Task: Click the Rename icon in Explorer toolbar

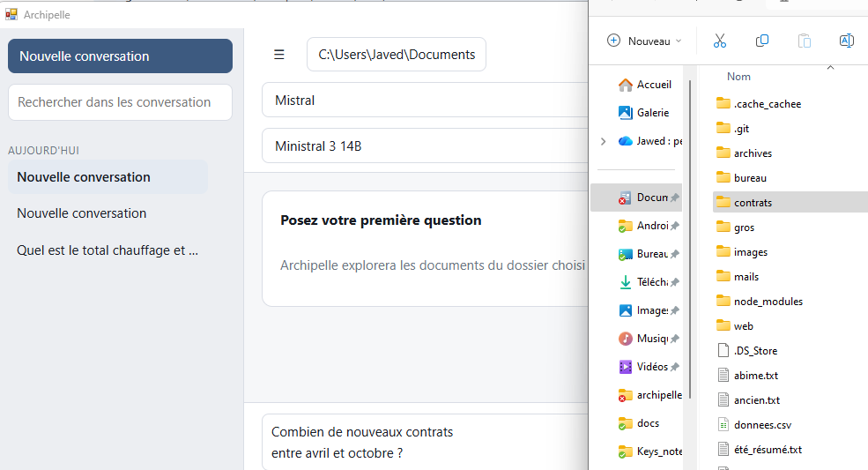Action: tap(847, 41)
